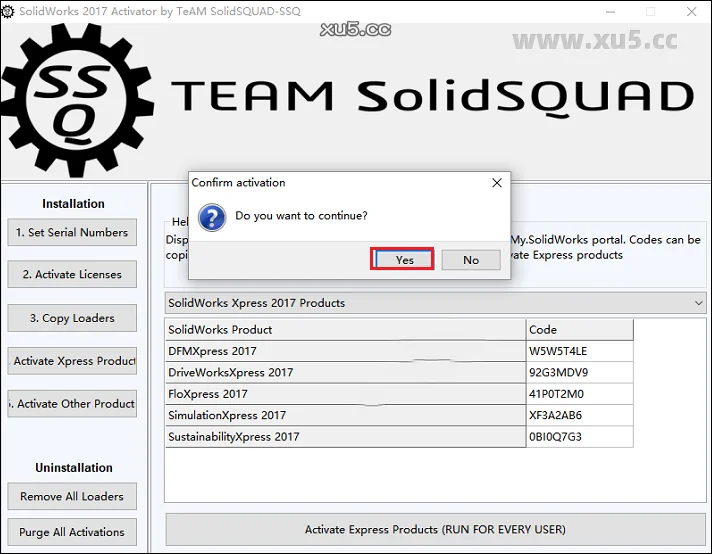Select the Activate Licenses step
The height and width of the screenshot is (554, 712).
[x=72, y=275]
